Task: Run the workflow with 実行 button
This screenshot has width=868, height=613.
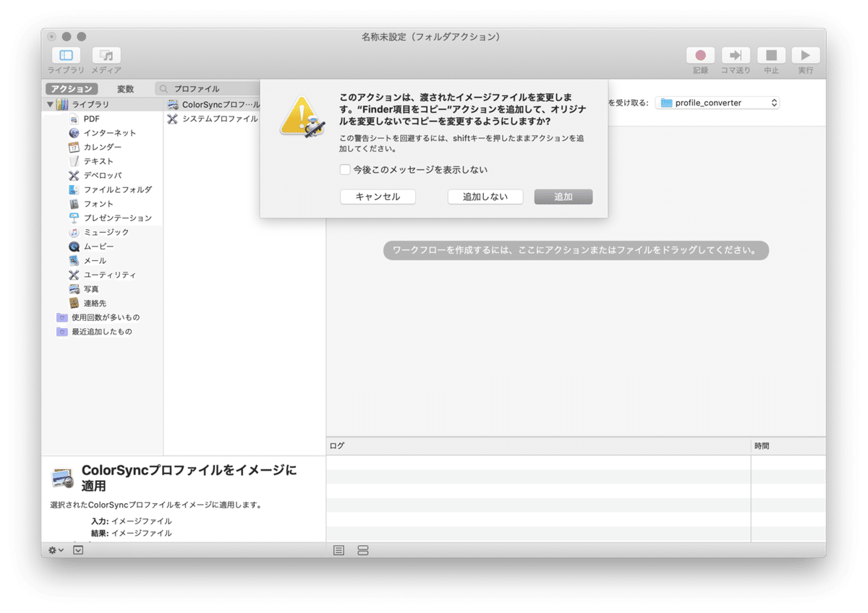Action: point(806,55)
